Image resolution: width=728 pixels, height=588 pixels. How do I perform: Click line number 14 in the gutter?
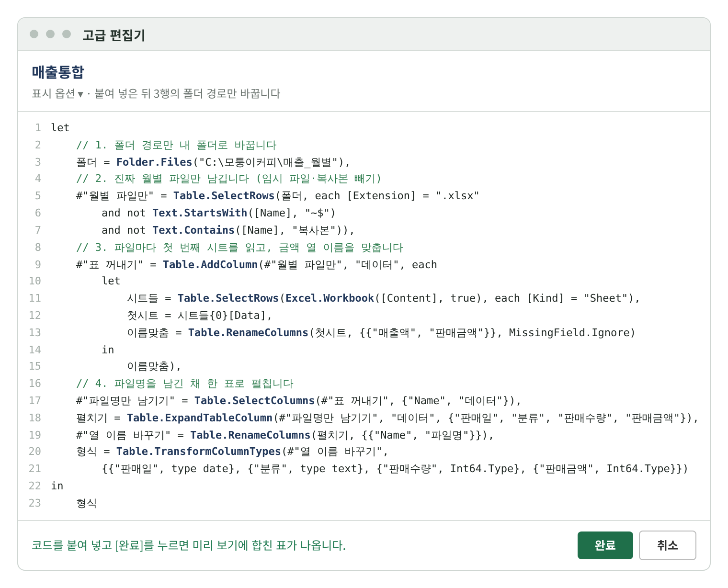point(35,350)
